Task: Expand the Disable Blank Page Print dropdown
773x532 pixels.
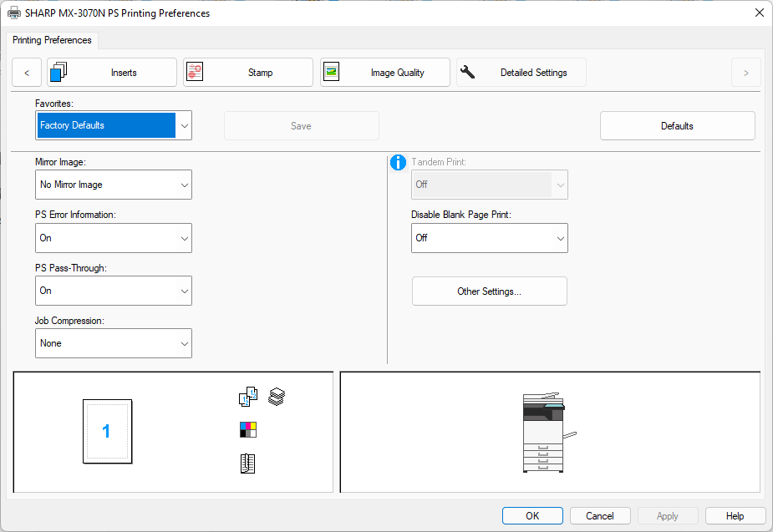Action: tap(489, 238)
